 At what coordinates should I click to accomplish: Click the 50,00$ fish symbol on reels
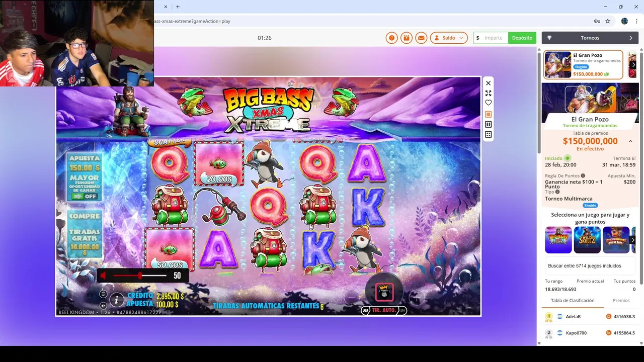[170, 249]
